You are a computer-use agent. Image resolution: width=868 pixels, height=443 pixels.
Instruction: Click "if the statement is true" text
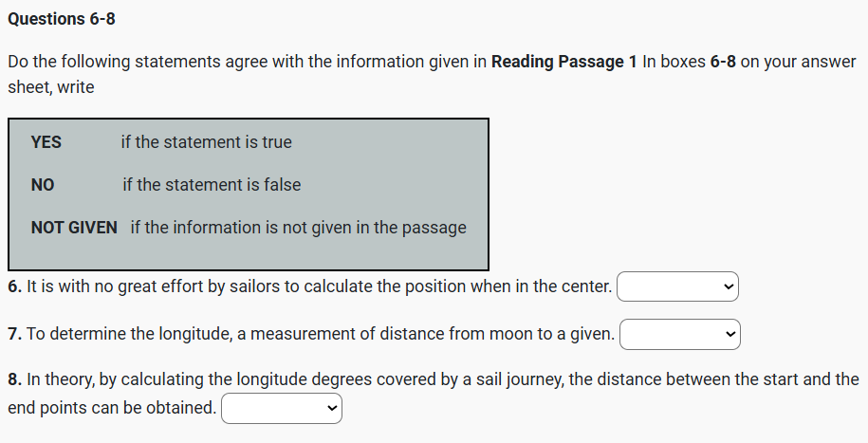point(206,142)
